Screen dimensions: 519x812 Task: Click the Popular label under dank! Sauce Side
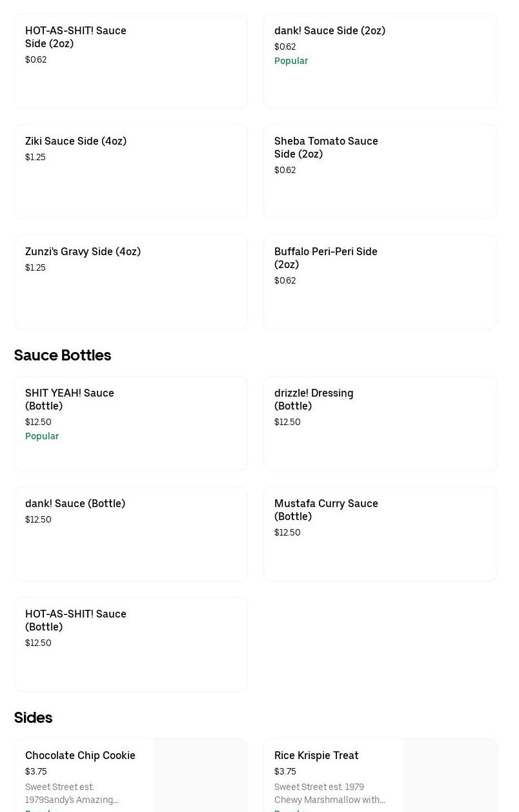(x=291, y=61)
